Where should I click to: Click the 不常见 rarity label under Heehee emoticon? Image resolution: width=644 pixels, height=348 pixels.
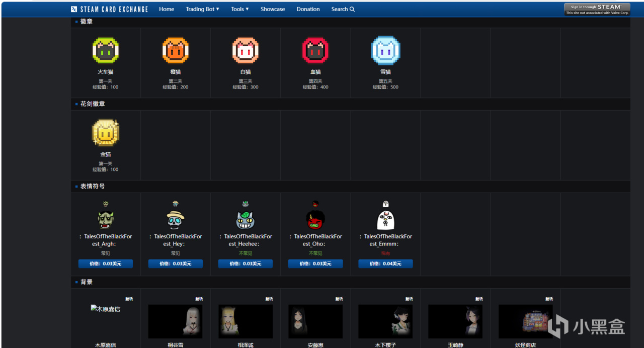click(245, 253)
